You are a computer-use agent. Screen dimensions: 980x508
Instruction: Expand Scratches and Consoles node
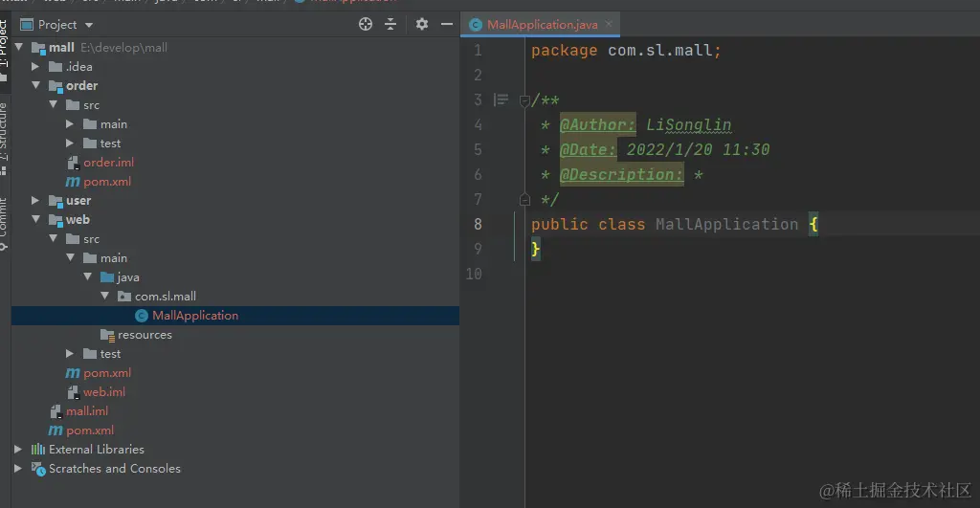[18, 468]
